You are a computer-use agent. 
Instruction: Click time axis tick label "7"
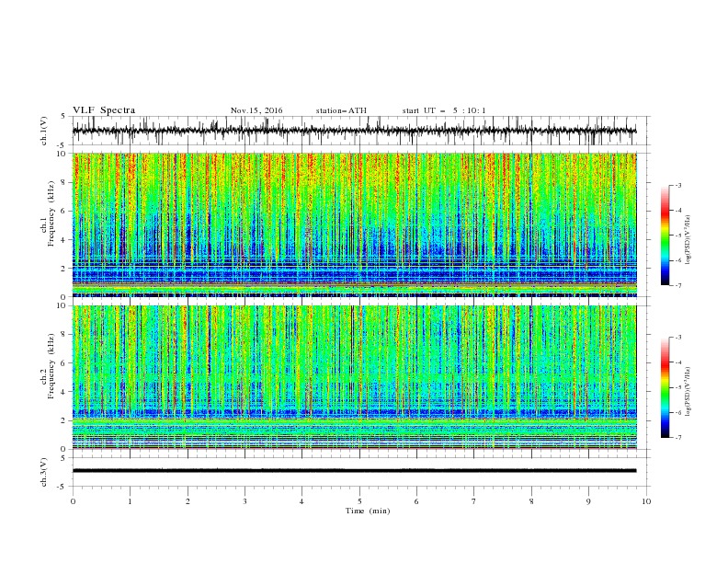point(474,501)
